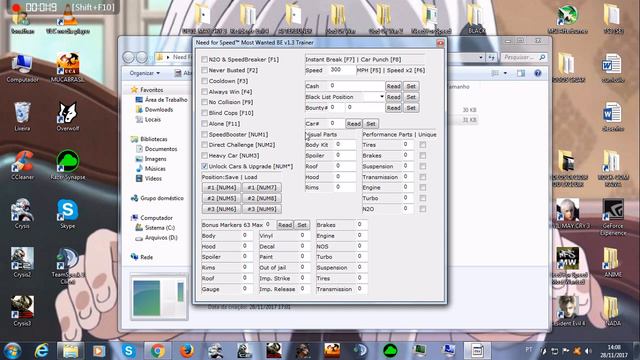Check SpeedBooster [NUM1]
This screenshot has height=360, width=640.
click(x=204, y=134)
